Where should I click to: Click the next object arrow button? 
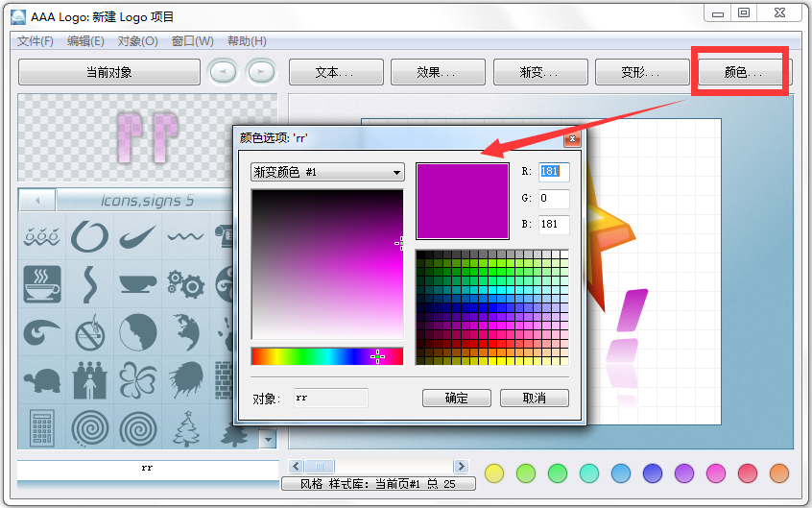260,72
